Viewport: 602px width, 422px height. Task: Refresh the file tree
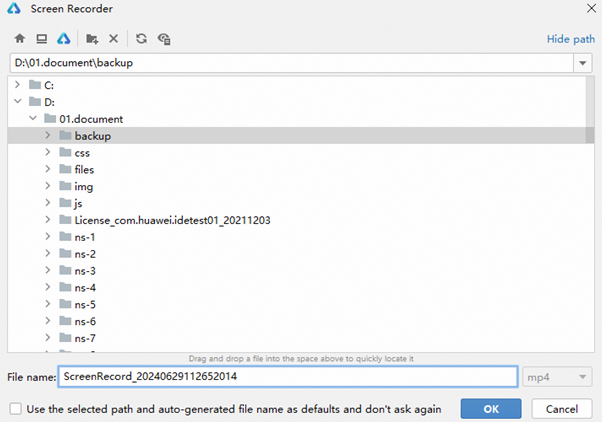[x=142, y=39]
